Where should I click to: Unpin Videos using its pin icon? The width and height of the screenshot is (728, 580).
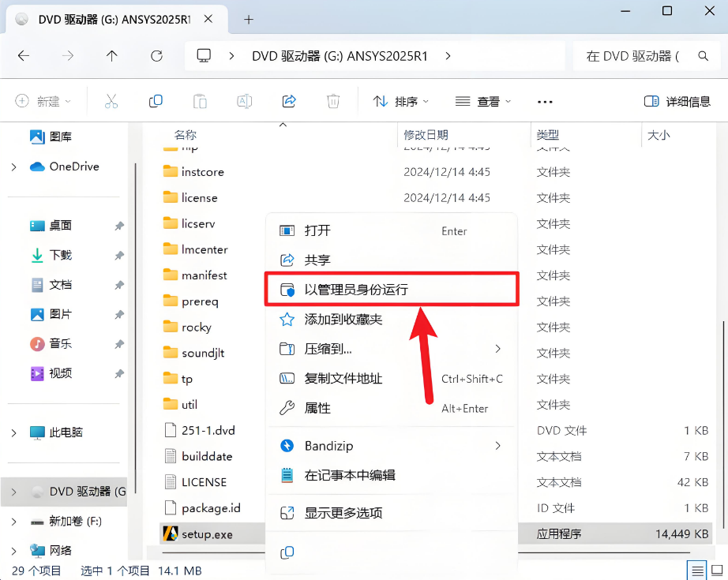[x=119, y=373]
